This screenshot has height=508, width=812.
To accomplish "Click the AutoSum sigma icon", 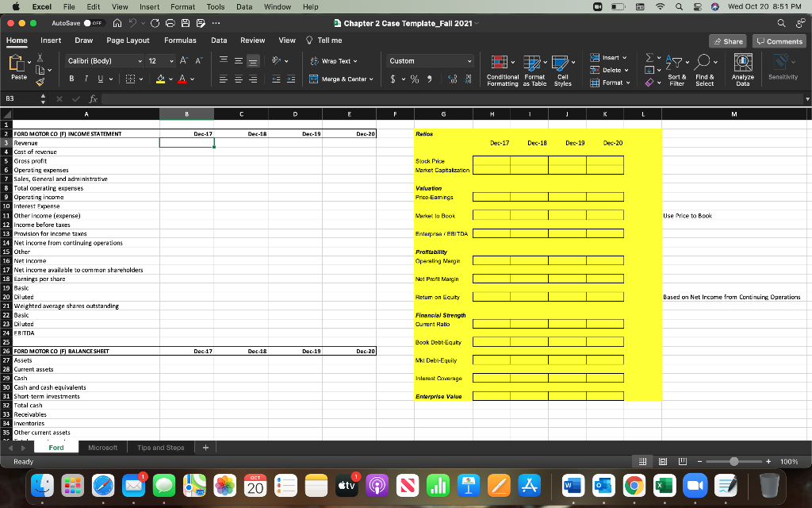I will coord(649,57).
